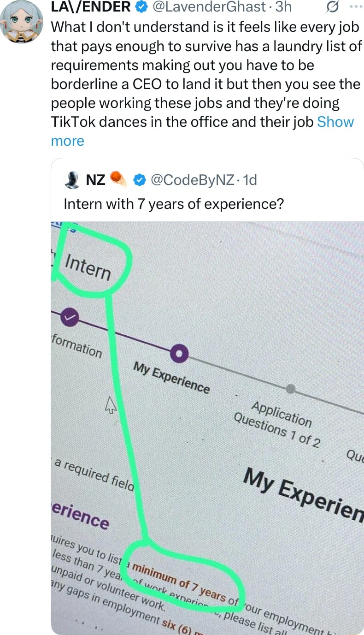Select the purple My Experience step circle
Image resolution: width=364 pixels, height=635 pixels.
(x=178, y=354)
